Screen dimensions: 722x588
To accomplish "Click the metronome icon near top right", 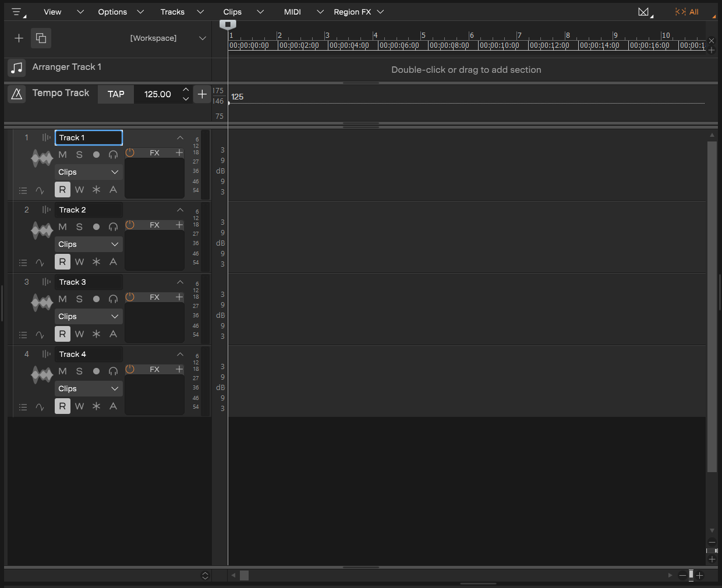I will tap(644, 12).
